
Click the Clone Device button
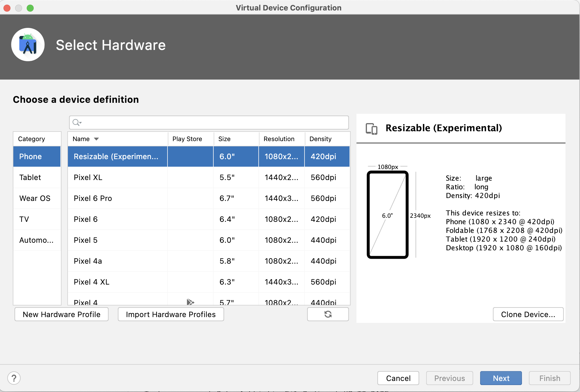528,314
